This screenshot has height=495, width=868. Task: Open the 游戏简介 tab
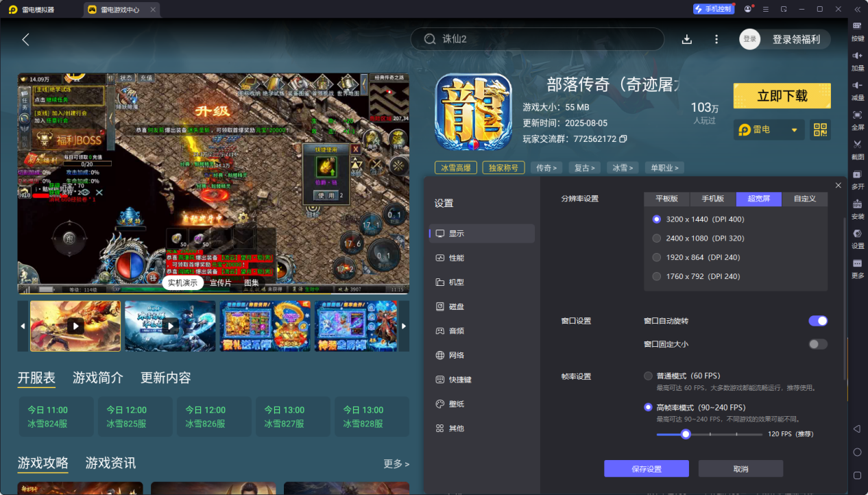tap(98, 378)
